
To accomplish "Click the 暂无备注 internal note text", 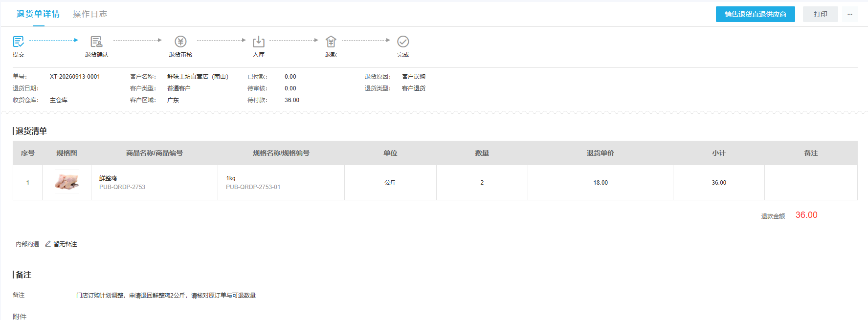I will pos(65,244).
